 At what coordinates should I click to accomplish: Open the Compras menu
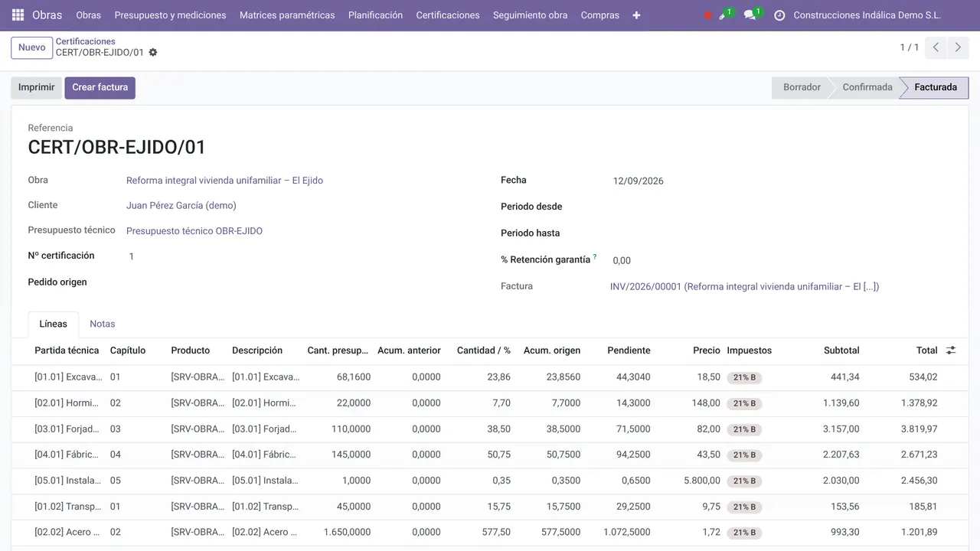[x=600, y=15]
